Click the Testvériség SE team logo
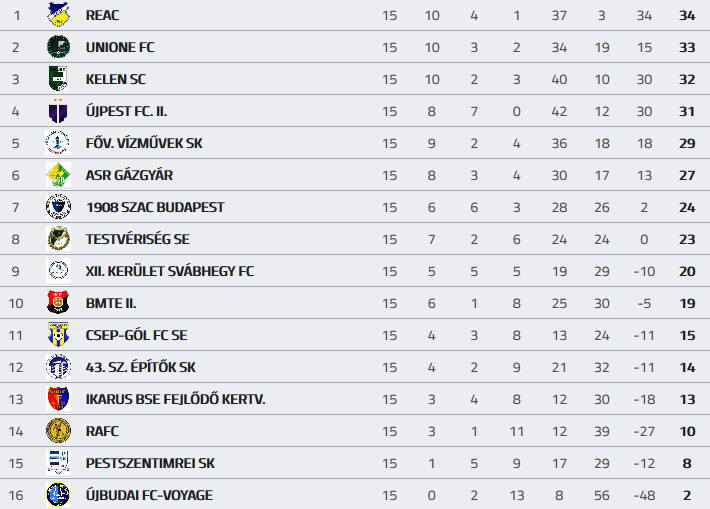 [x=58, y=239]
